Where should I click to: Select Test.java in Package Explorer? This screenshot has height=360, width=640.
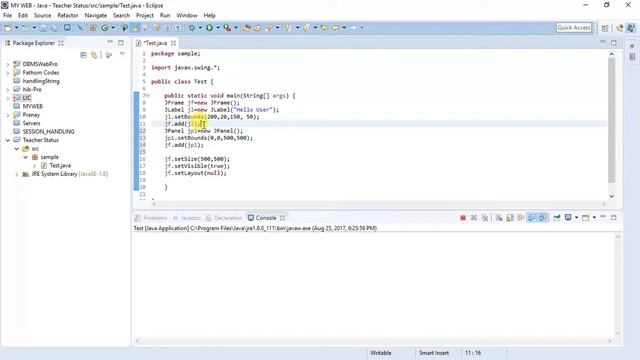(60, 165)
